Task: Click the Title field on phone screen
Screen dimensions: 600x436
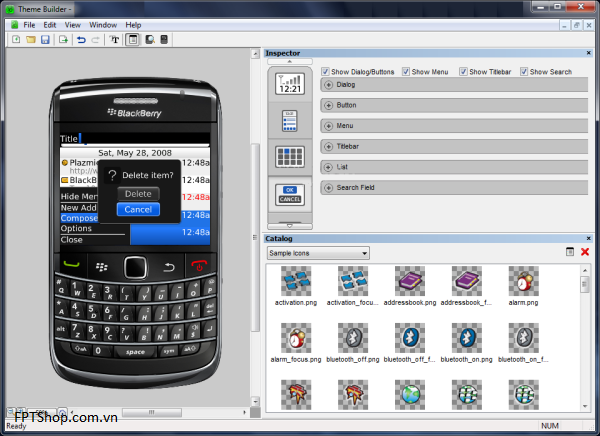Action: (x=135, y=139)
